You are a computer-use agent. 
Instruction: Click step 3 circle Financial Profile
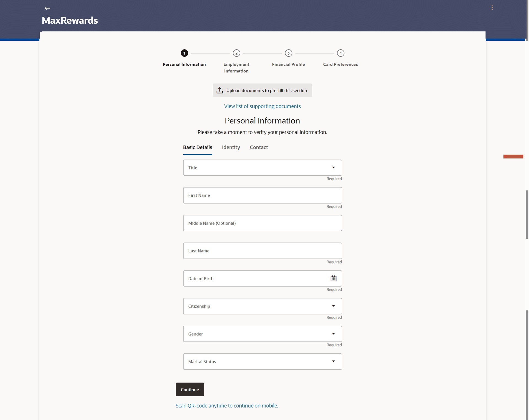[x=288, y=53]
